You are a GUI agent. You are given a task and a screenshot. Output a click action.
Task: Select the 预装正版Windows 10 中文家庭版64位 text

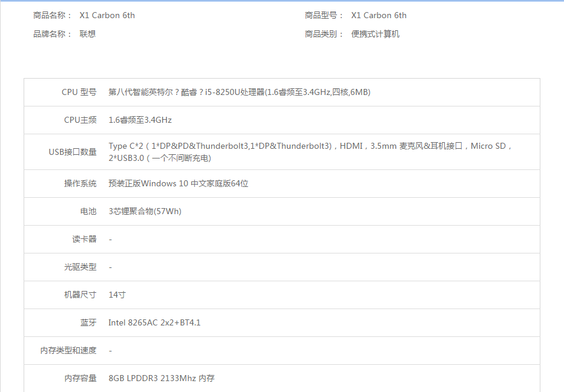[x=179, y=184]
